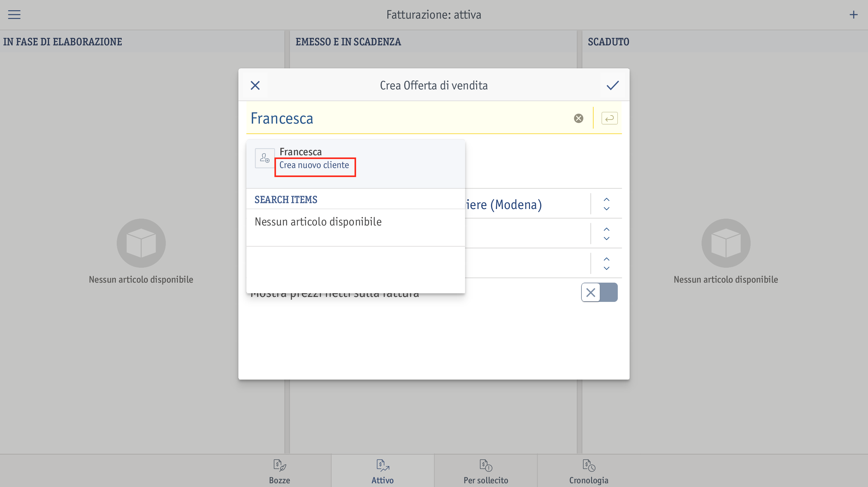Click the enter-arrow icon beside search field
This screenshot has height=487, width=868.
(x=609, y=118)
